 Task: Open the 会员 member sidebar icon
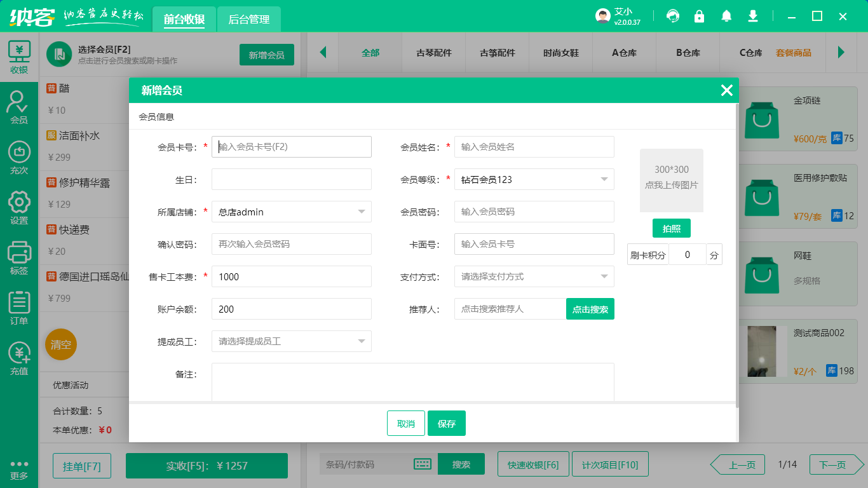coord(19,107)
